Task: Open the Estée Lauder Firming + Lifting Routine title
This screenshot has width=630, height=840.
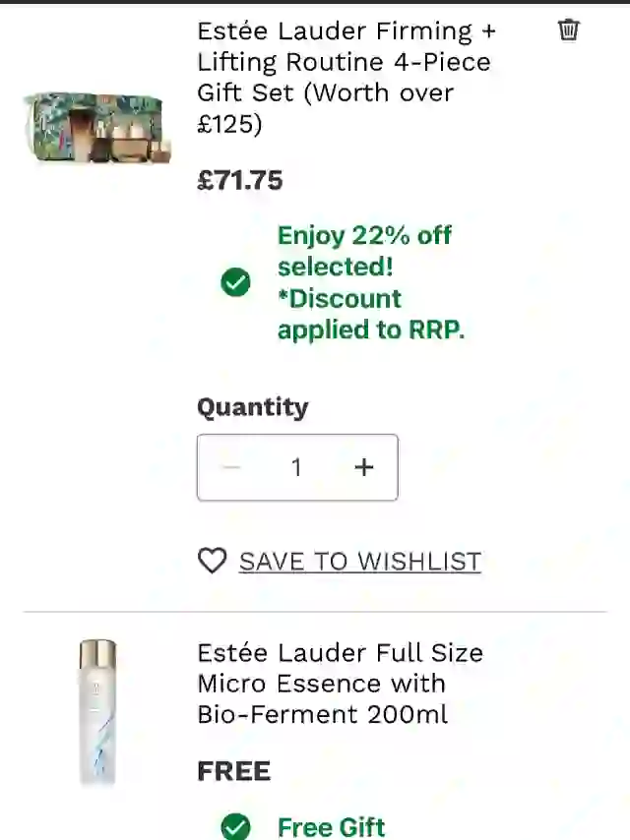Action: click(346, 77)
